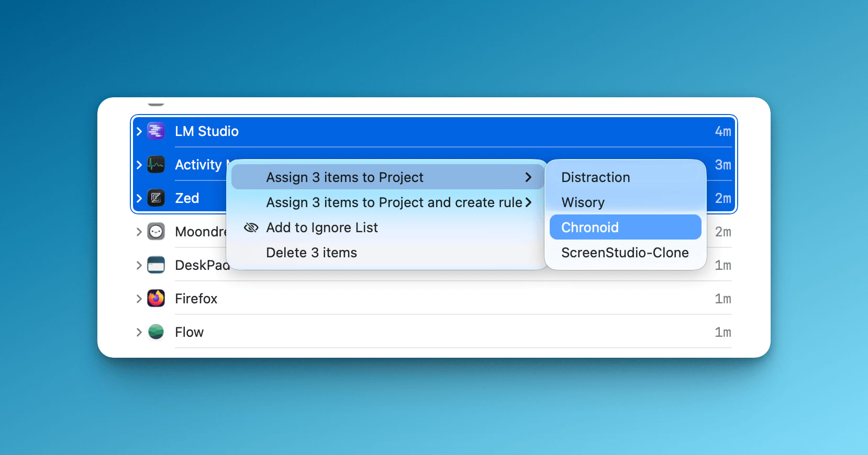Click the crossed-eye Ignore List icon
868x455 pixels.
tap(251, 227)
